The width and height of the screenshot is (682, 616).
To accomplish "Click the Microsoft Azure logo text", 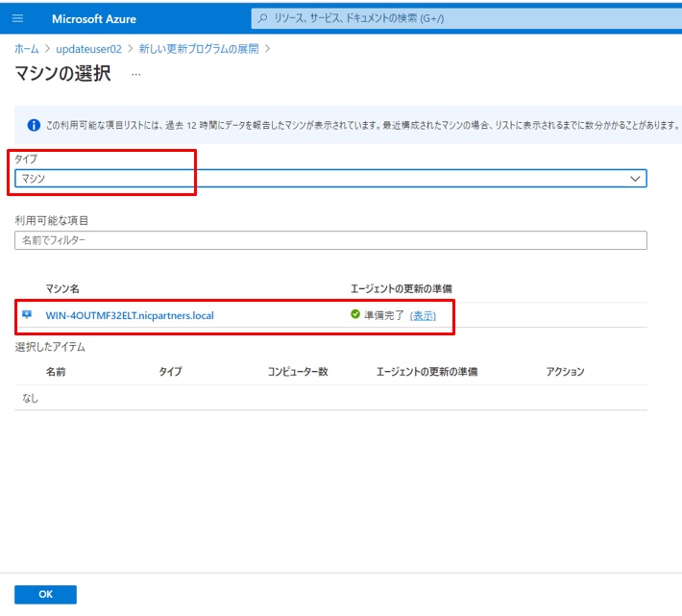I will click(x=94, y=18).
